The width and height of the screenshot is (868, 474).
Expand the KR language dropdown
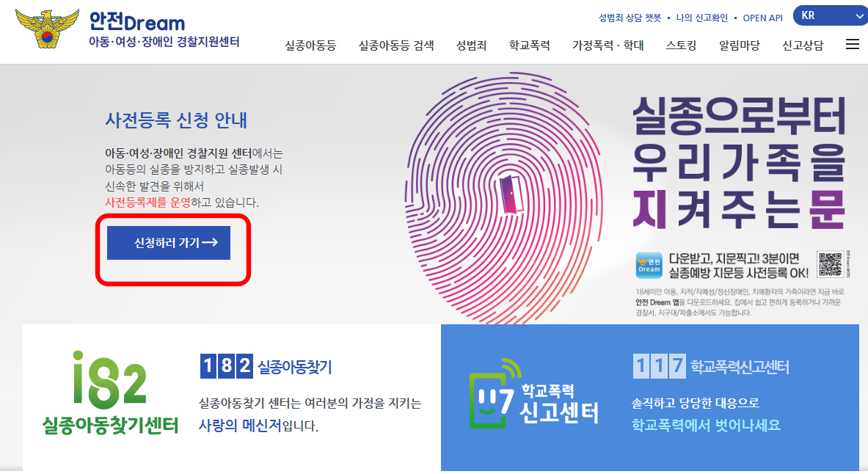pos(830,15)
